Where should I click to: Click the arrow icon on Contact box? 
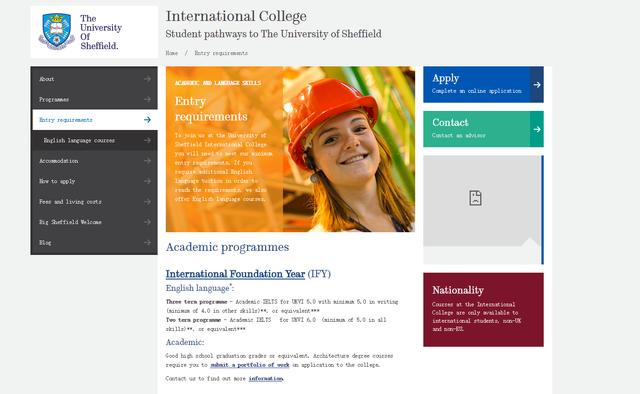click(537, 129)
